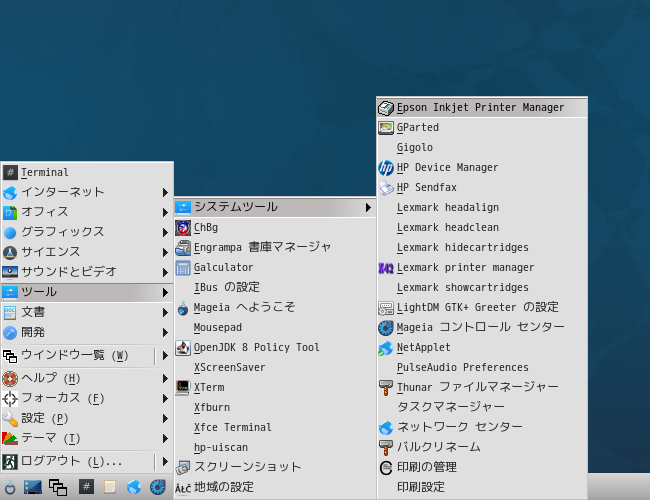Expand the オフィス submenu arrow

[x=165, y=212]
